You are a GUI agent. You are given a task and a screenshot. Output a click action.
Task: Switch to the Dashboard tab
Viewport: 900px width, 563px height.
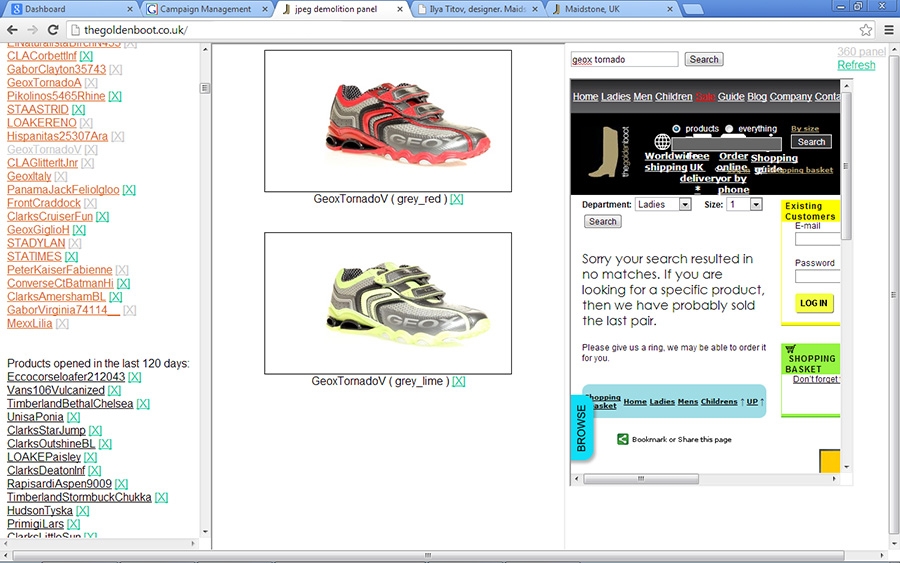click(x=68, y=9)
